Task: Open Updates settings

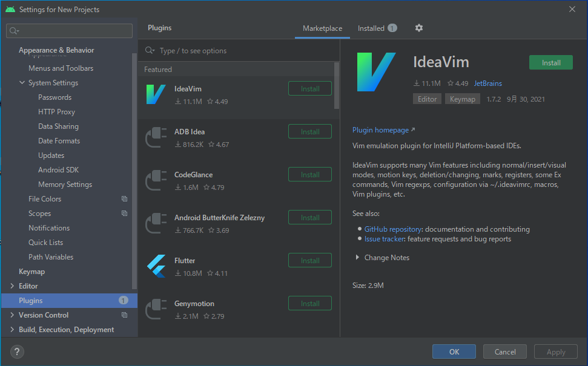Action: point(51,155)
